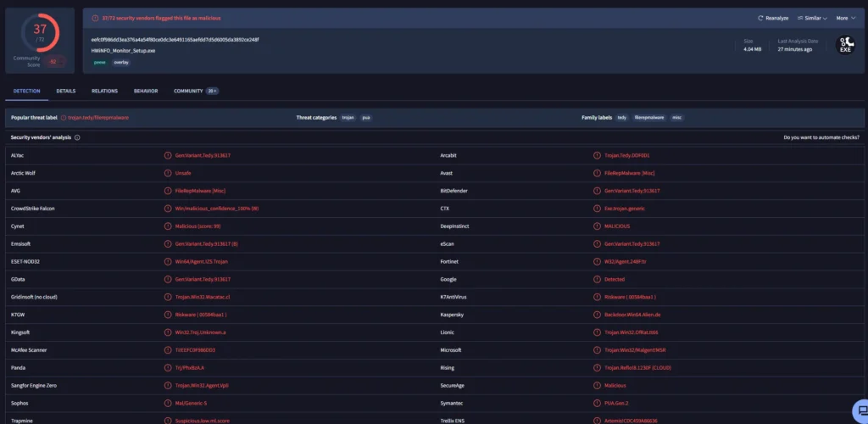This screenshot has width=868, height=424.
Task: Click the overlay file tag
Action: coord(121,62)
